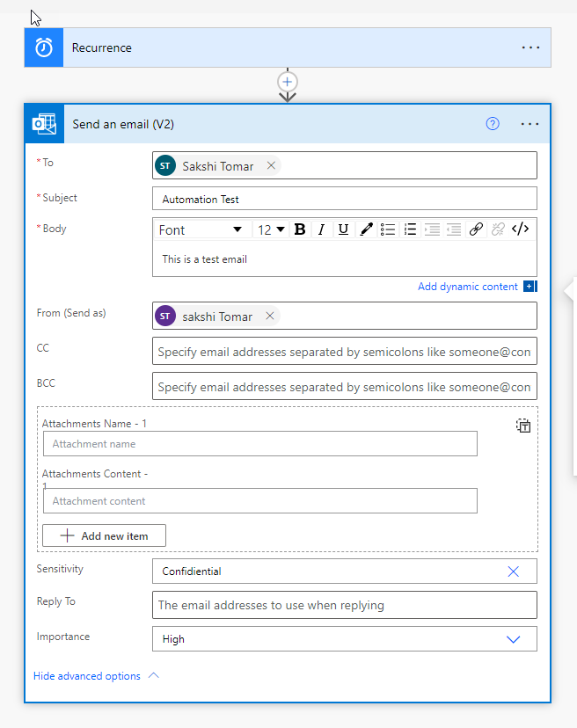Insert a bulleted list in the body
The width and height of the screenshot is (577, 728).
(388, 229)
